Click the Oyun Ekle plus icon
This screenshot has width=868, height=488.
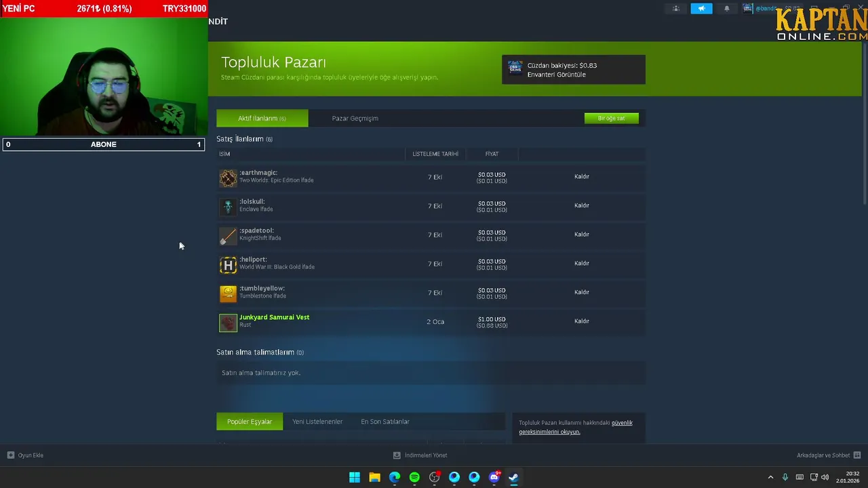[10, 455]
